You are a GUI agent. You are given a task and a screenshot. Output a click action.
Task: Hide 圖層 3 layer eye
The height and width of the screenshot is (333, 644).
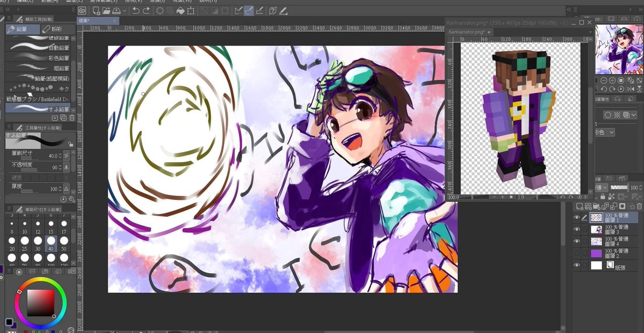tap(577, 229)
